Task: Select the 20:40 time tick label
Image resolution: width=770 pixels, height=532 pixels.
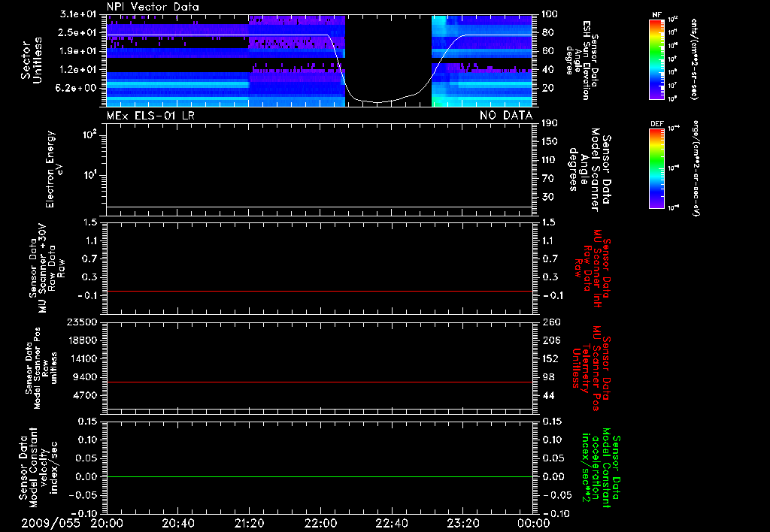Action: (178, 523)
